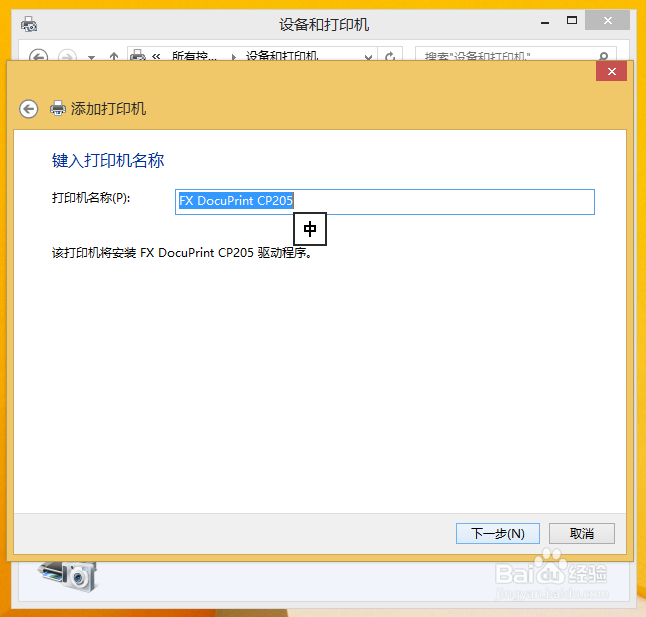This screenshot has width=646, height=617.
Task: Click the Explorer back navigation arrow
Action: [39, 56]
